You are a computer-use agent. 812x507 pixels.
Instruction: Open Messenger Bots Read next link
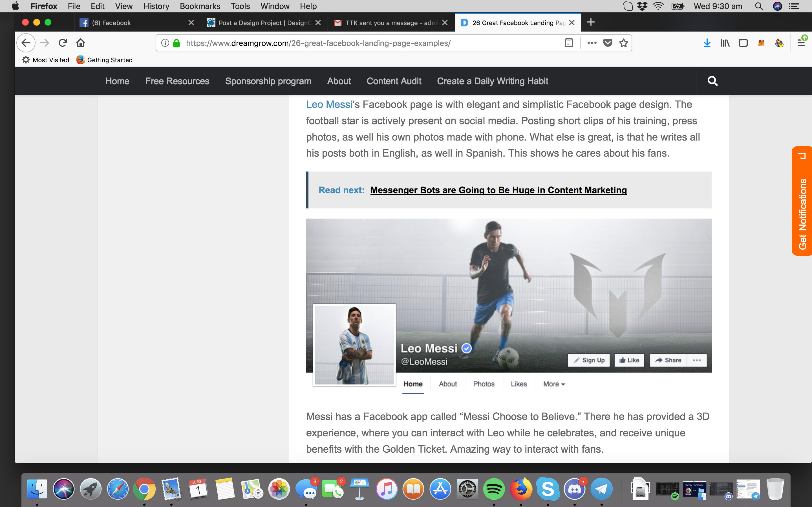click(498, 190)
